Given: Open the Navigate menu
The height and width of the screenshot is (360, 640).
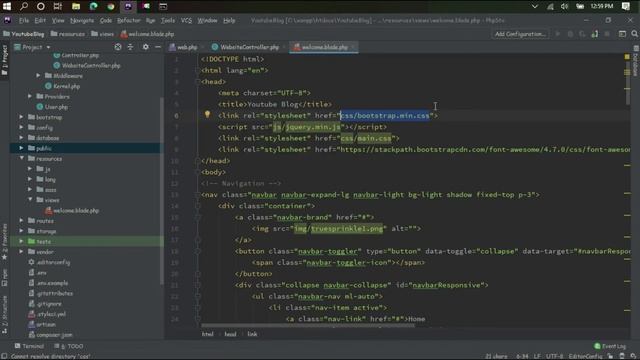Looking at the screenshot, I should (x=82, y=20).
